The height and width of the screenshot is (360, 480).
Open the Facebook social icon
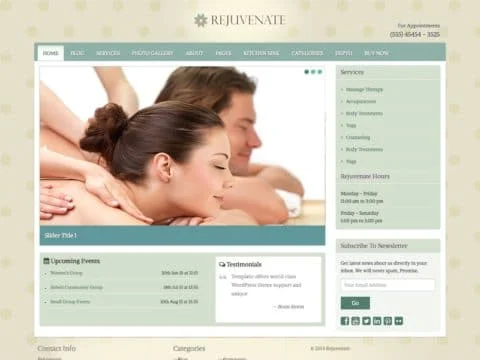tap(345, 321)
